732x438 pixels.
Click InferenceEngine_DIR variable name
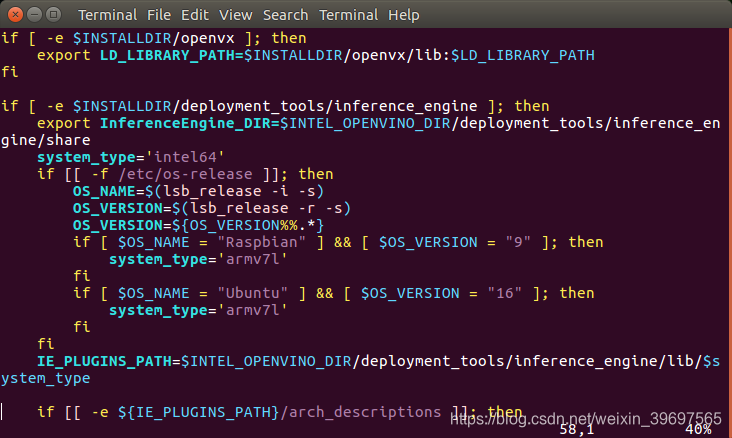click(x=185, y=123)
